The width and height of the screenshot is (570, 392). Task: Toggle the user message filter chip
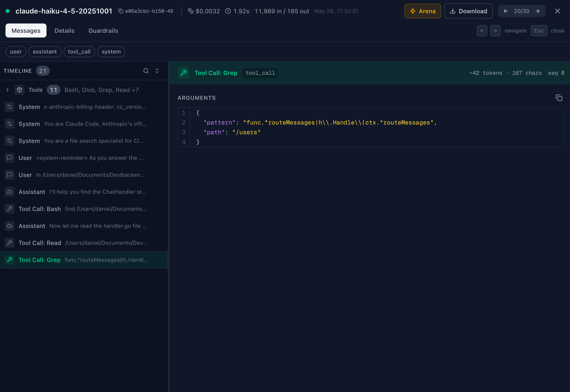click(x=16, y=51)
